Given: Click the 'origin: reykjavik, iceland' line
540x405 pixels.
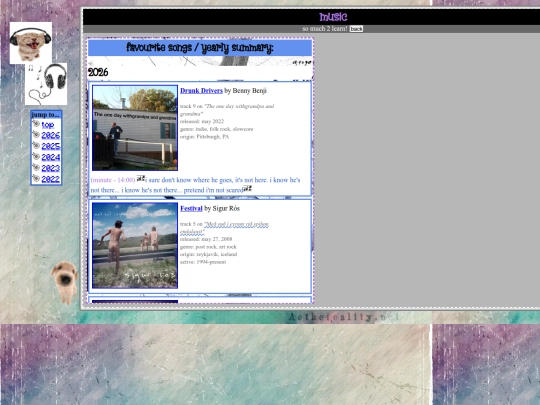Looking at the screenshot, I should [x=208, y=255].
